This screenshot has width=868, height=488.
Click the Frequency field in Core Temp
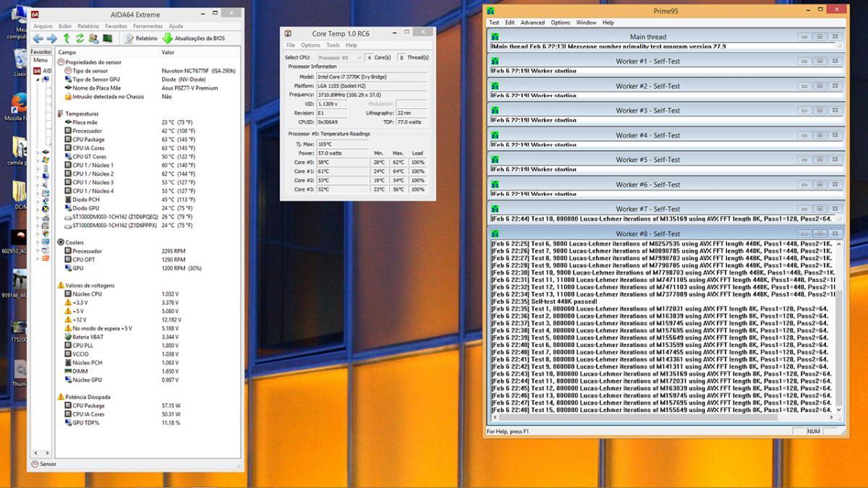coord(372,95)
